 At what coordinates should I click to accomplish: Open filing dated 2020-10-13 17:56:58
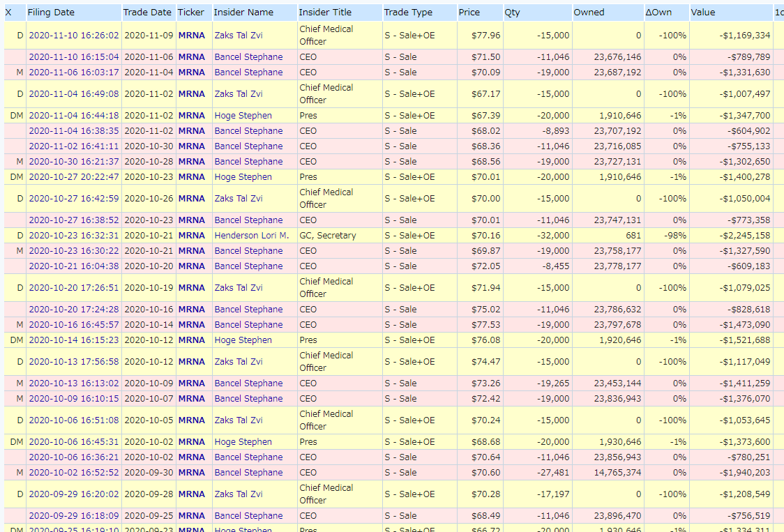coord(74,361)
